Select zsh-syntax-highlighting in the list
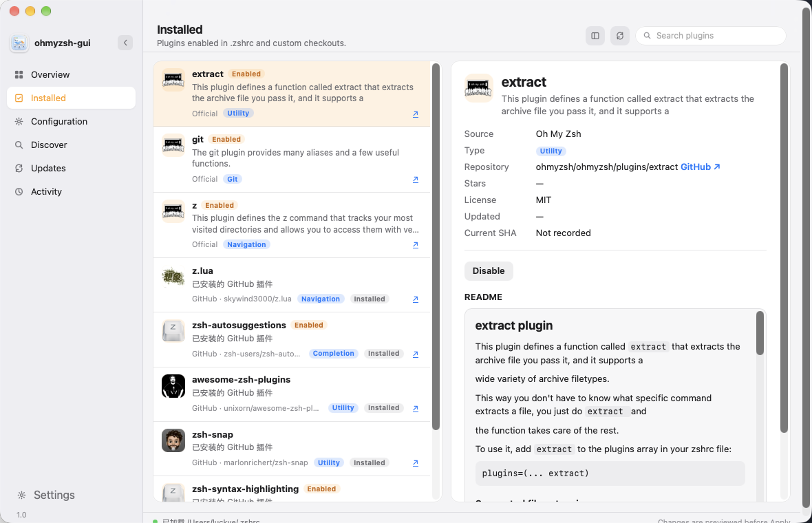 pyautogui.click(x=292, y=489)
